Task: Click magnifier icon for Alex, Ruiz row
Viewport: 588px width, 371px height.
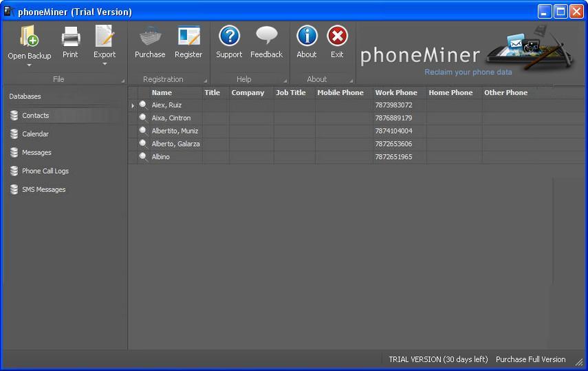Action: [143, 105]
